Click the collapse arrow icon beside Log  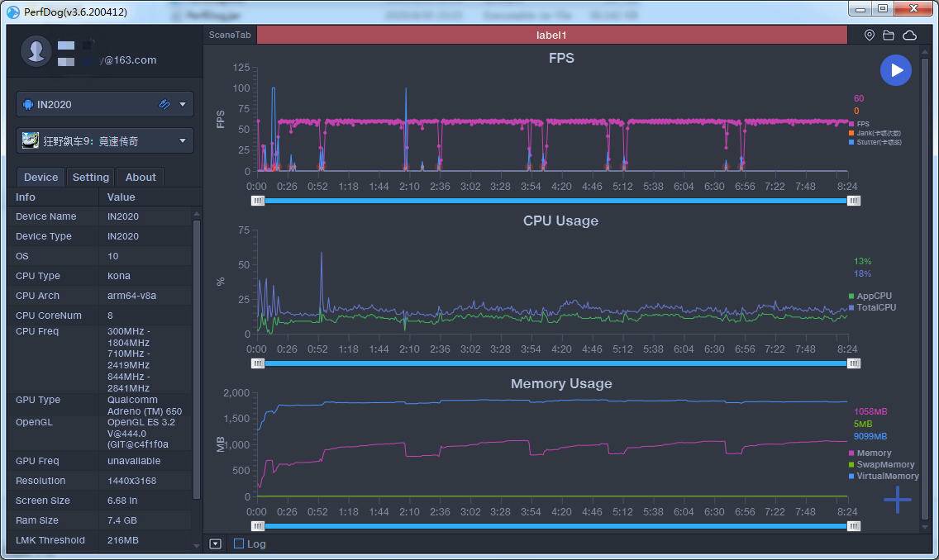point(216,543)
